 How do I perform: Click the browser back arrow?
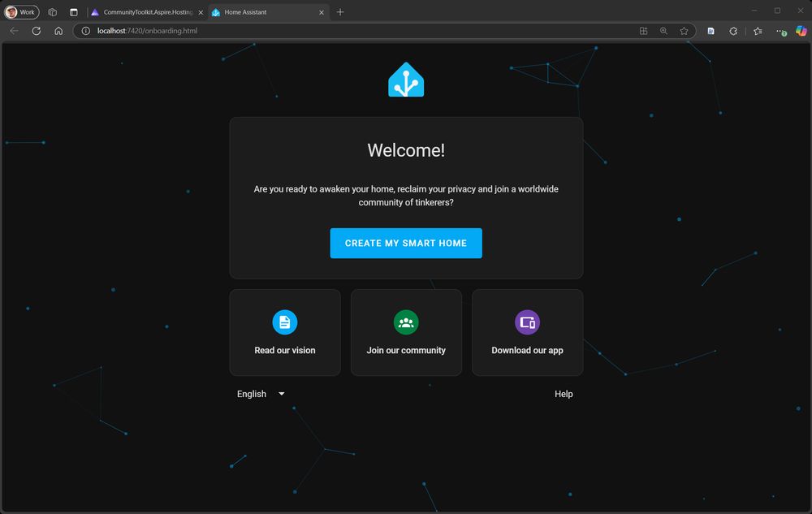14,31
